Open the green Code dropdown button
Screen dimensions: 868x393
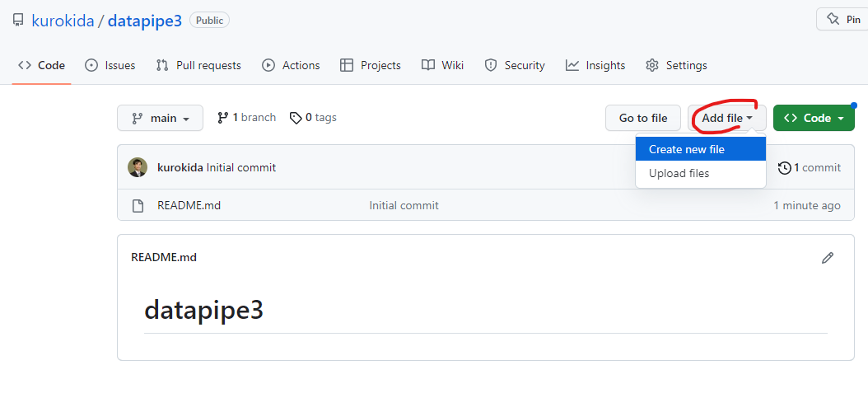(814, 118)
